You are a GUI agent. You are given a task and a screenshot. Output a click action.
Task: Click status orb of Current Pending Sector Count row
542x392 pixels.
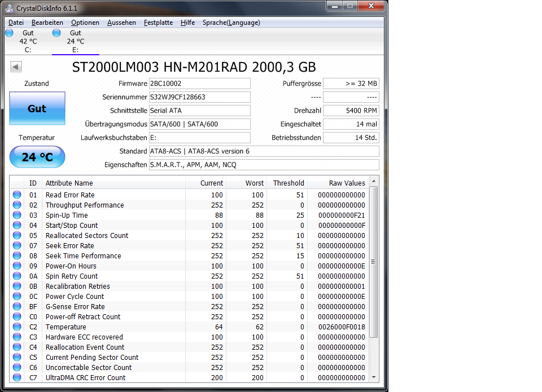click(17, 357)
